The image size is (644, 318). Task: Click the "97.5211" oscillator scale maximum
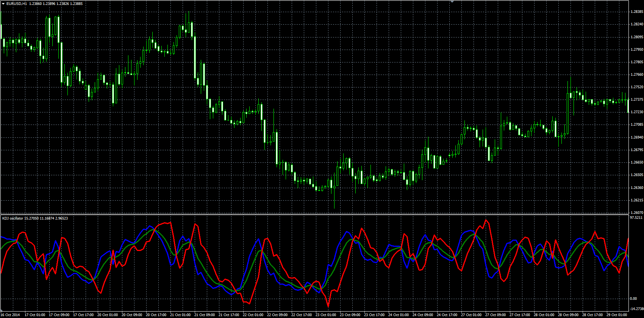pyautogui.click(x=636, y=218)
